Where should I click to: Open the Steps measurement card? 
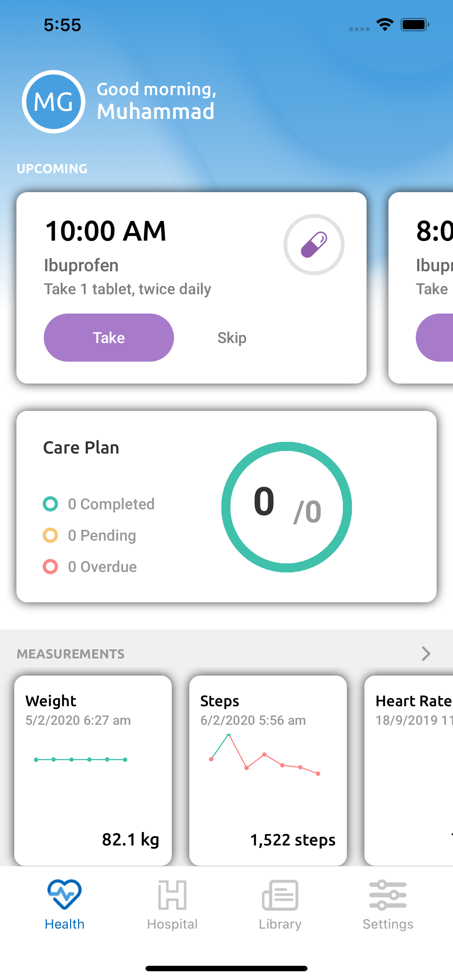click(x=268, y=770)
